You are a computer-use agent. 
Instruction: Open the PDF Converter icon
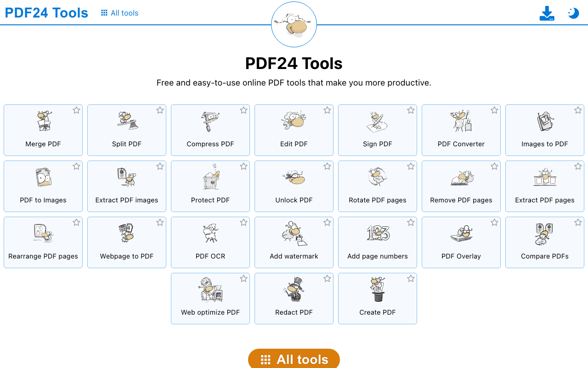coord(461,121)
